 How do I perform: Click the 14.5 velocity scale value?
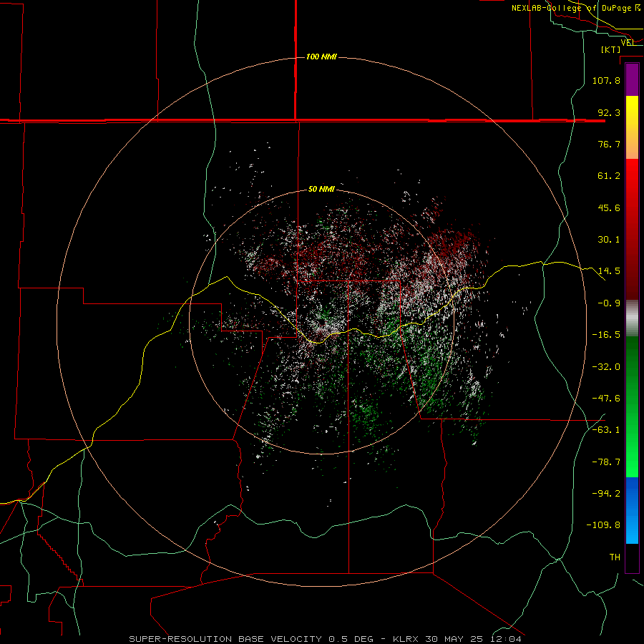(609, 271)
